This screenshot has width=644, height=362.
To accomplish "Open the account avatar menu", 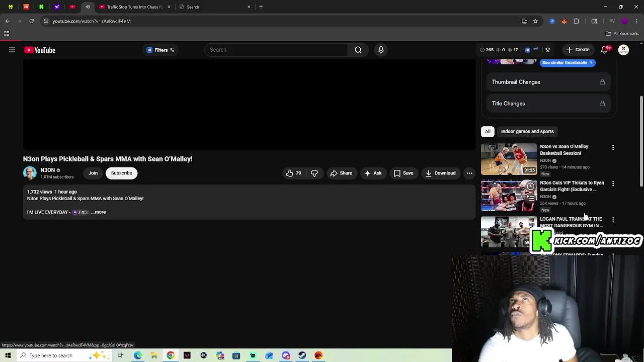I will [623, 50].
